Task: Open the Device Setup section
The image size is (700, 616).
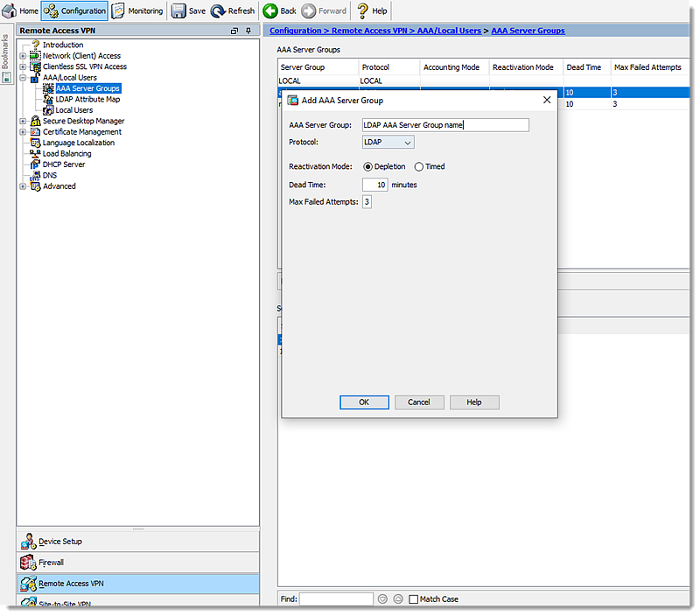Action: [138, 542]
